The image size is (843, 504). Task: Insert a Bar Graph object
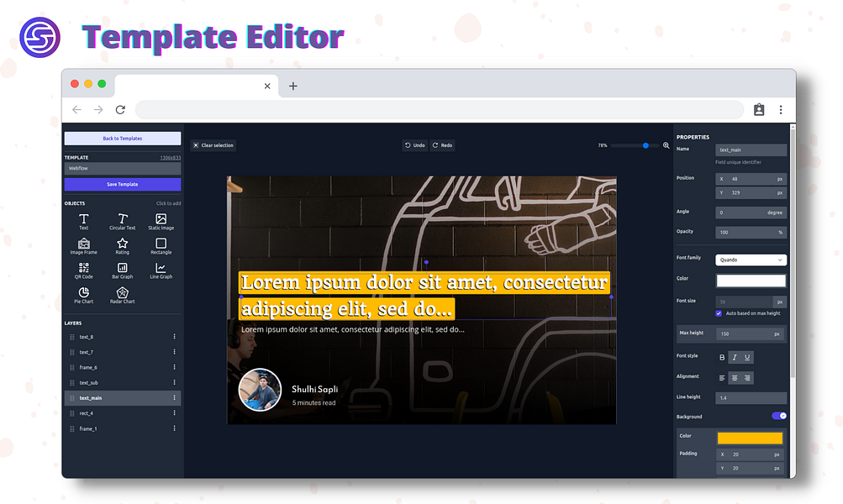pos(123,270)
